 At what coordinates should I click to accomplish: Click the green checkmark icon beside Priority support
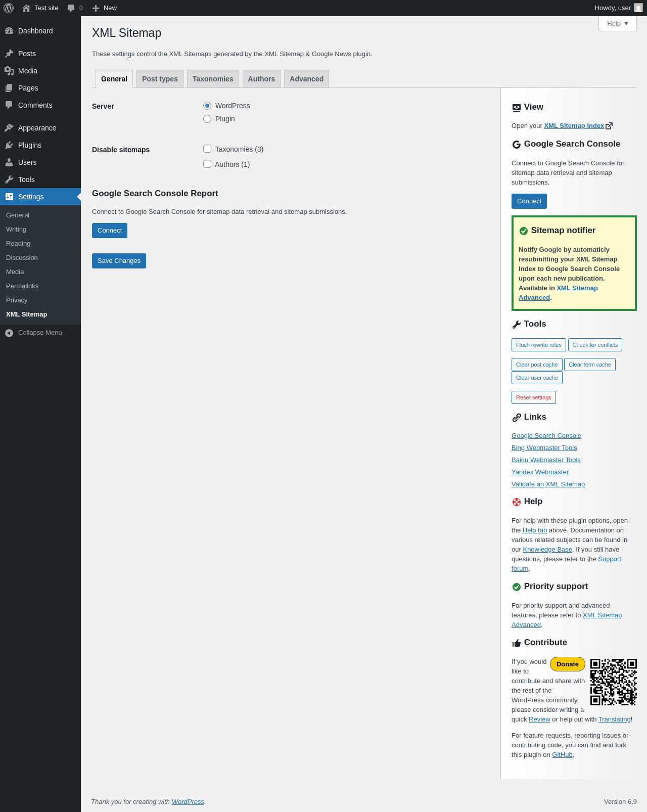pyautogui.click(x=517, y=587)
